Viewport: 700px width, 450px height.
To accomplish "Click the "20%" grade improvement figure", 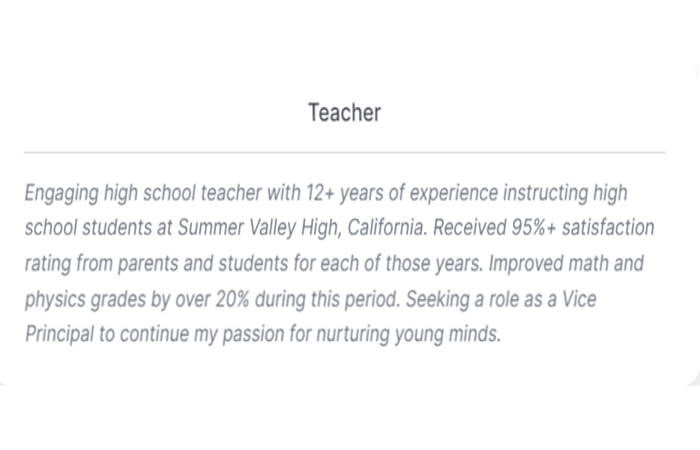I will (232, 300).
